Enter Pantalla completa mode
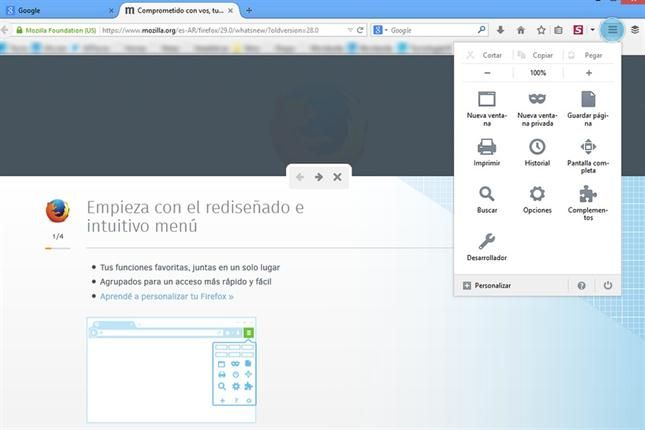The height and width of the screenshot is (430, 645). pos(588,156)
